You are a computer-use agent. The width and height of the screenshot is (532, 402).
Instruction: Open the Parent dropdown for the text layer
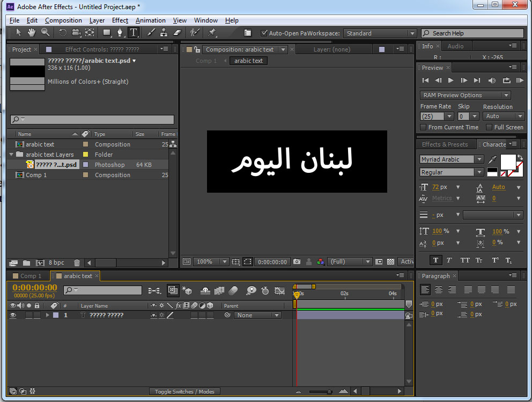pyautogui.click(x=257, y=315)
